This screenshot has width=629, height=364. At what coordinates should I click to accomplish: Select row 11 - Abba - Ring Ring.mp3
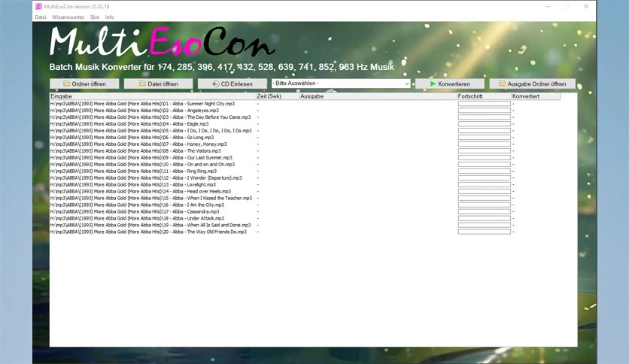[133, 171]
